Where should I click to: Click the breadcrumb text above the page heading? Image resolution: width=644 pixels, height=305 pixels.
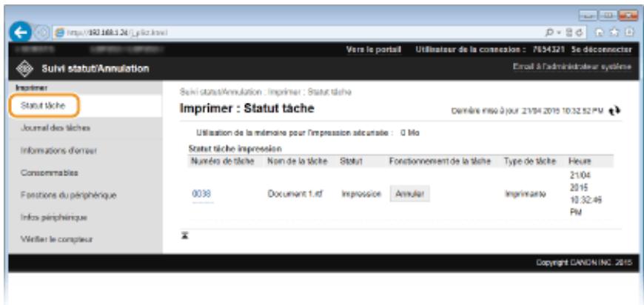265,92
